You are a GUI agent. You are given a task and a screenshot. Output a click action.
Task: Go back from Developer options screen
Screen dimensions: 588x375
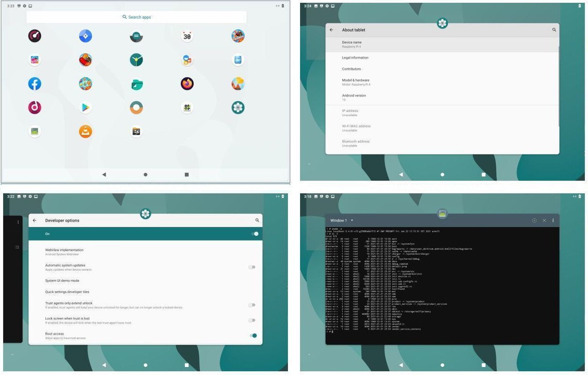pyautogui.click(x=35, y=220)
